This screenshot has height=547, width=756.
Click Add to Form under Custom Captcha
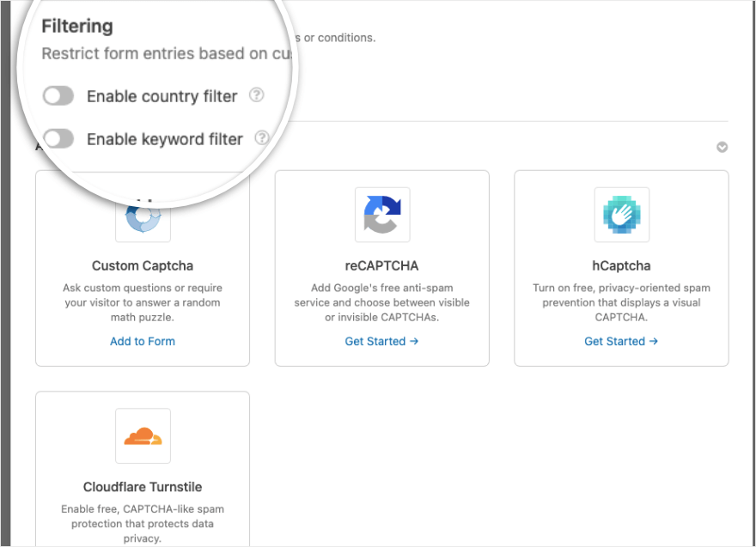[143, 341]
